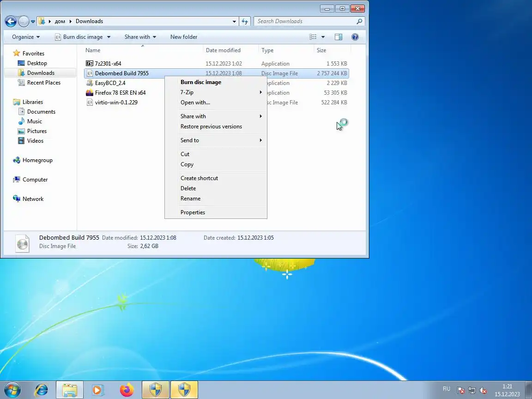This screenshot has height=399, width=532.
Task: Change your view icon in toolbar
Action: click(x=313, y=37)
